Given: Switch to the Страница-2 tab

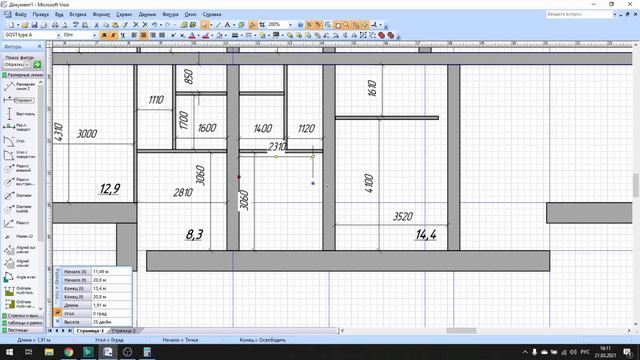Looking at the screenshot, I should pyautogui.click(x=124, y=331).
